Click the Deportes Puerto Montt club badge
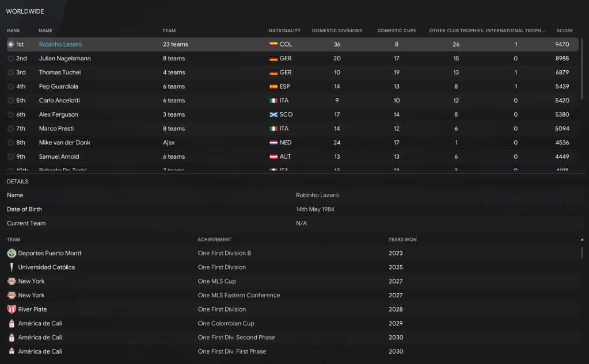This screenshot has width=589, height=364. (12, 254)
